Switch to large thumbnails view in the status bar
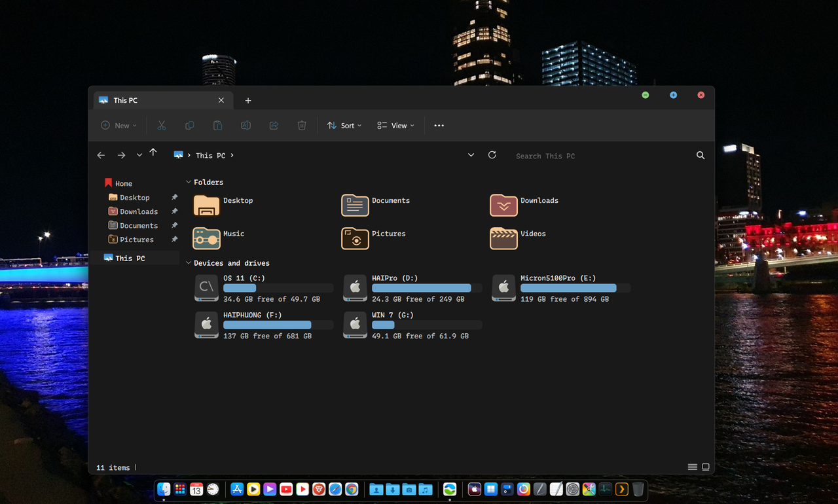This screenshot has width=838, height=504. pos(705,467)
